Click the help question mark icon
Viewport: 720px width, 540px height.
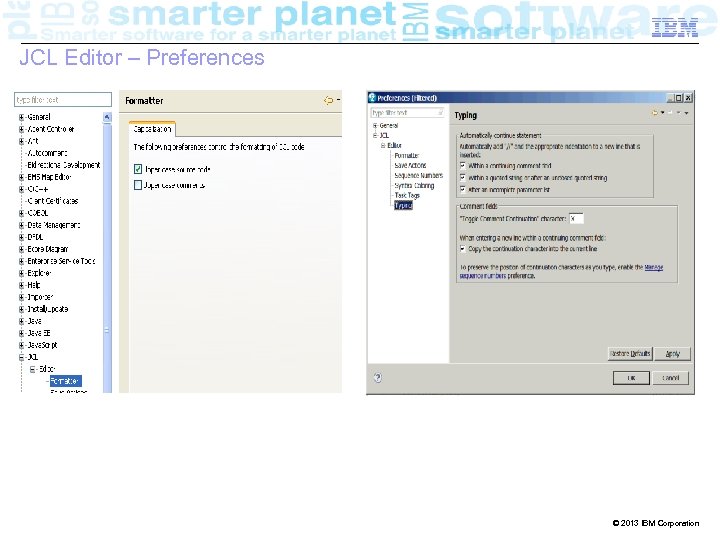point(377,377)
